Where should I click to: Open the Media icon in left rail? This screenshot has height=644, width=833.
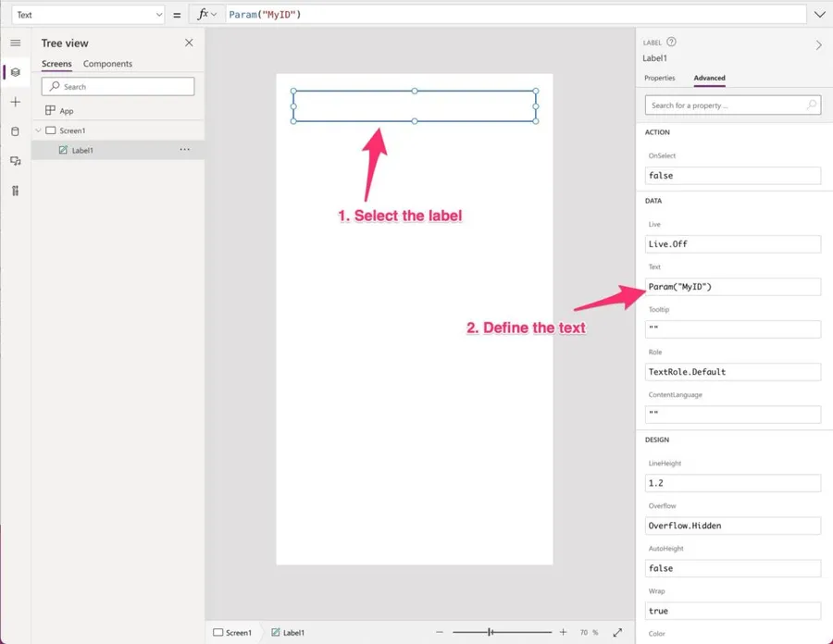click(16, 161)
